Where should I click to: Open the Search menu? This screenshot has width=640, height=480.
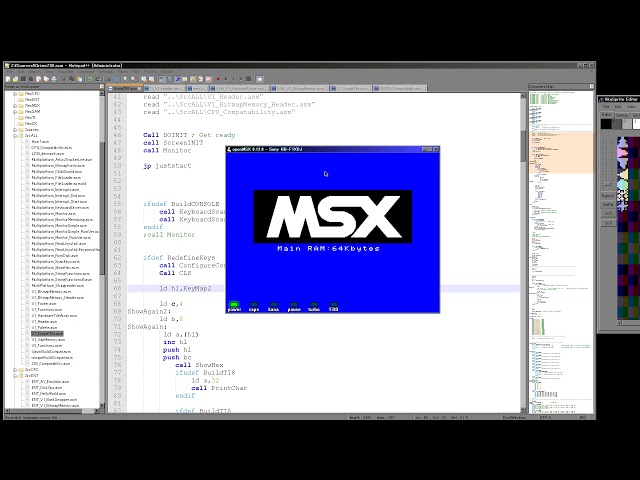pyautogui.click(x=35, y=71)
